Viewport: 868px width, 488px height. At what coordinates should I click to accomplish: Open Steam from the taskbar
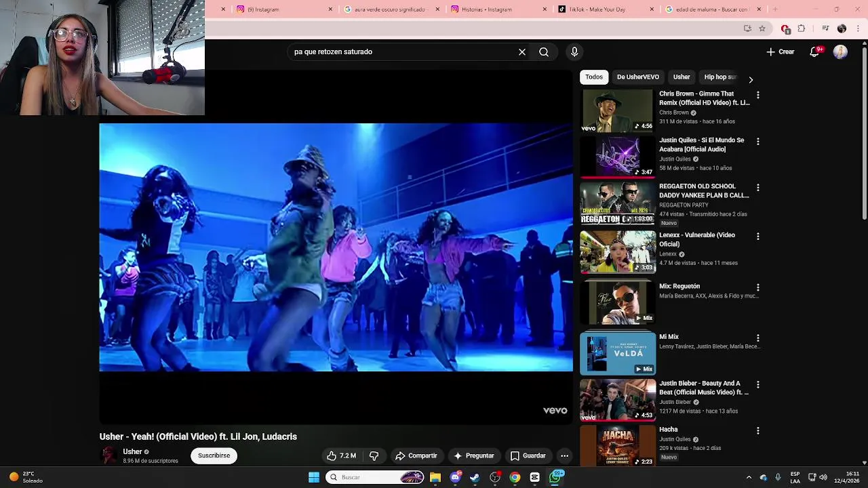point(475,477)
